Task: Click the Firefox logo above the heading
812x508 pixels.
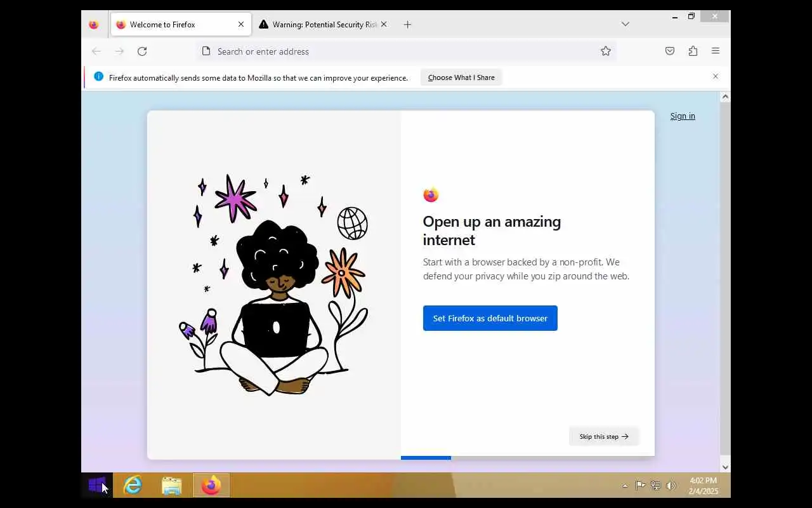Action: [x=431, y=195]
